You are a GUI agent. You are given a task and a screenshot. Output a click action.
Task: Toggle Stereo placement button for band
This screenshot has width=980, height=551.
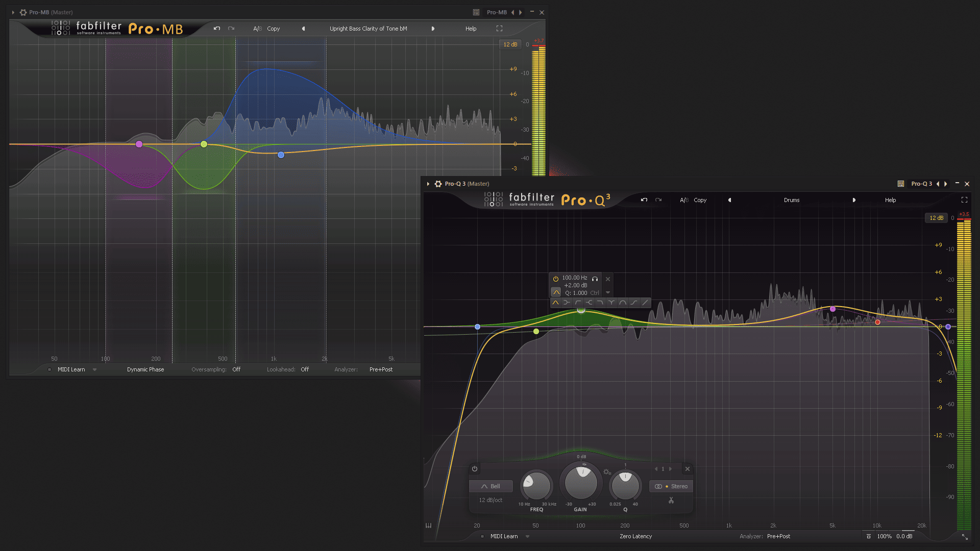tap(671, 486)
